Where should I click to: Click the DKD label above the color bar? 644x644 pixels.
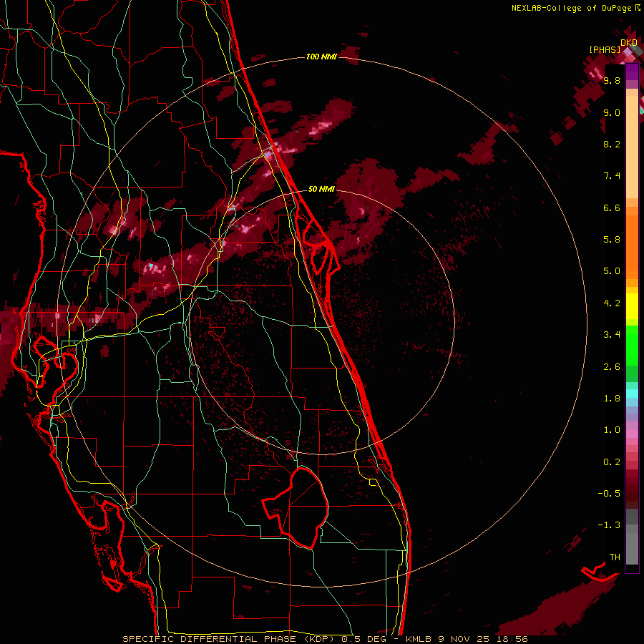[629, 42]
